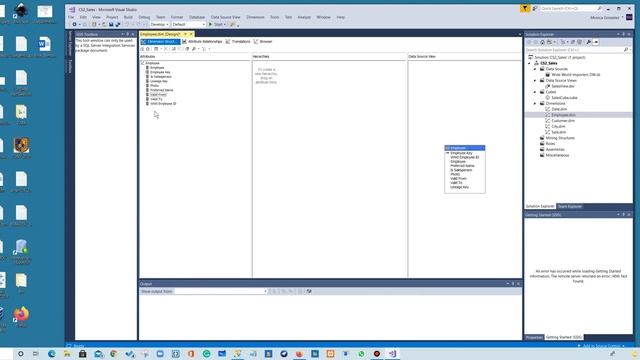Image resolution: width=640 pixels, height=360 pixels.
Task: Click the Start debugging button
Action: pos(217,24)
